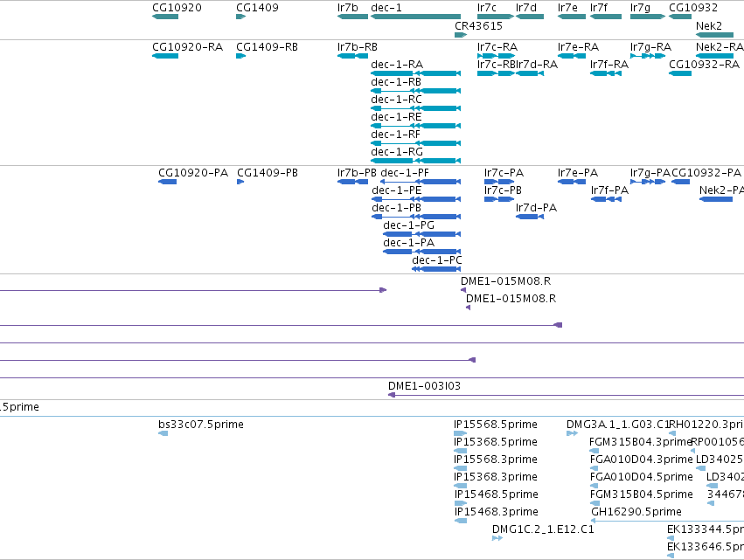Click the dec-1-RF transcript label
Viewport: 744px width, 560px height.
click(395, 135)
